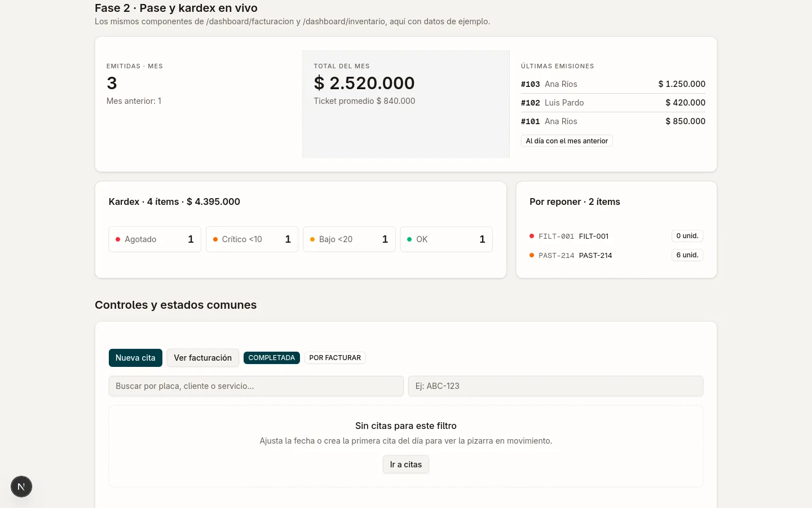Image resolution: width=812 pixels, height=508 pixels.
Task: Click the Por reponer · 2 ítems heading
Action: (x=575, y=202)
